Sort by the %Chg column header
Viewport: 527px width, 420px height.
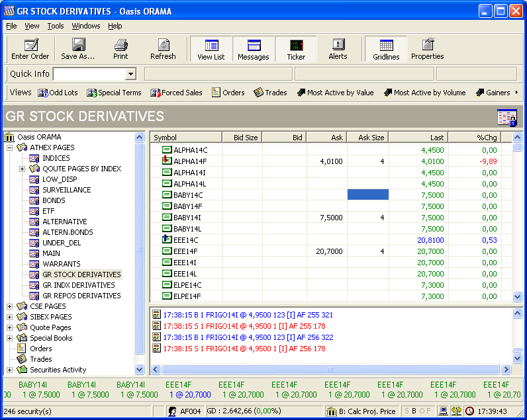click(475, 138)
